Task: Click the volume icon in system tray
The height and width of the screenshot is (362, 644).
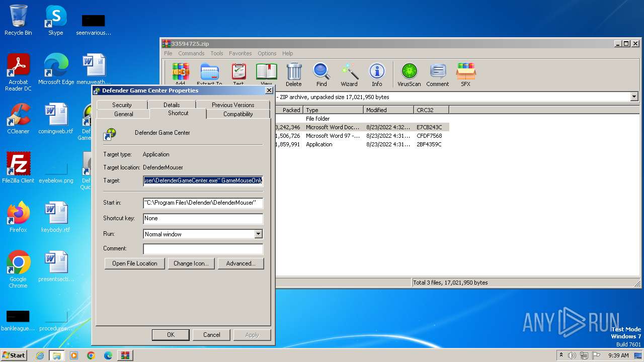Action: point(572,355)
